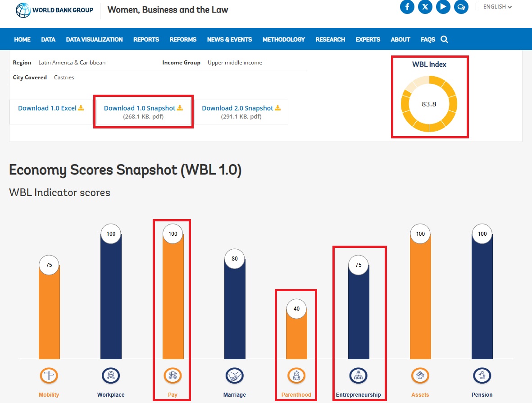Click the Assets label text
This screenshot has width=532, height=403.
point(420,394)
